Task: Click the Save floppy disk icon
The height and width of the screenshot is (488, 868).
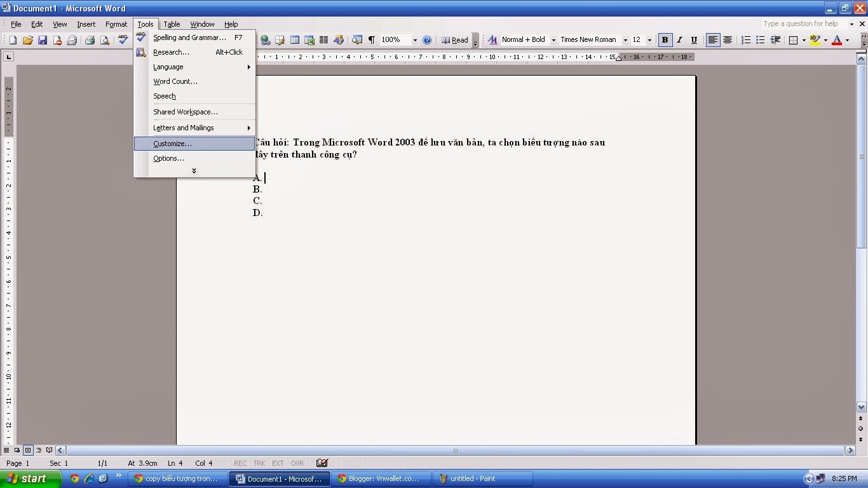Action: pyautogui.click(x=43, y=40)
